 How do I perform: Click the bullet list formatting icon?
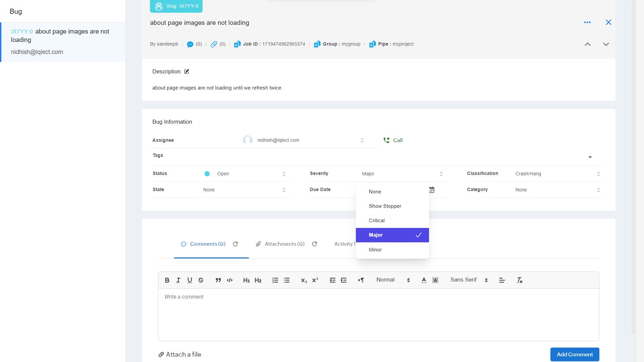pos(287,279)
